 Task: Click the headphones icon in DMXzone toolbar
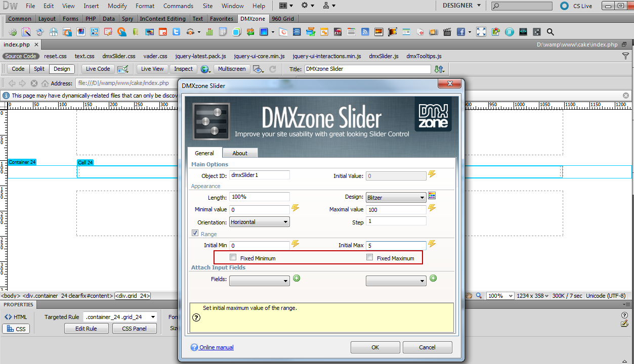click(190, 32)
